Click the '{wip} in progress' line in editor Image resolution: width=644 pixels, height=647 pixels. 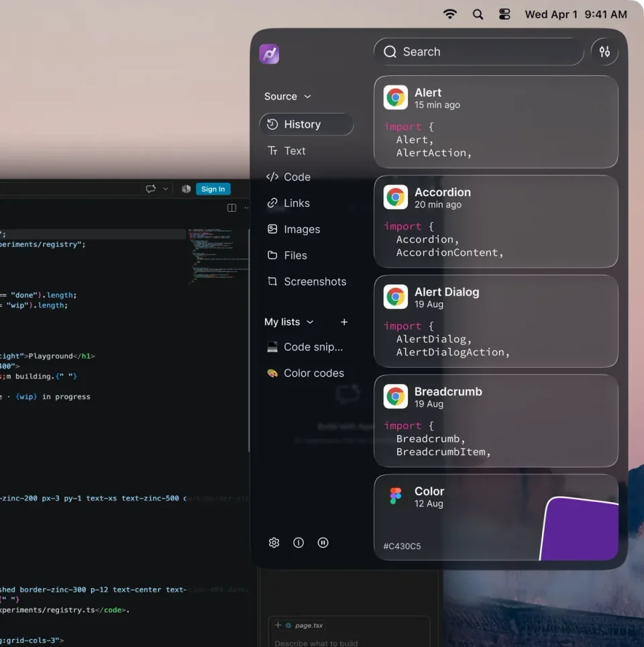53,397
